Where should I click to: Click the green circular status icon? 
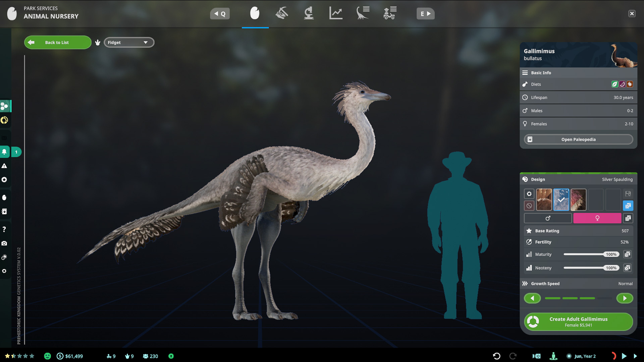(171, 356)
